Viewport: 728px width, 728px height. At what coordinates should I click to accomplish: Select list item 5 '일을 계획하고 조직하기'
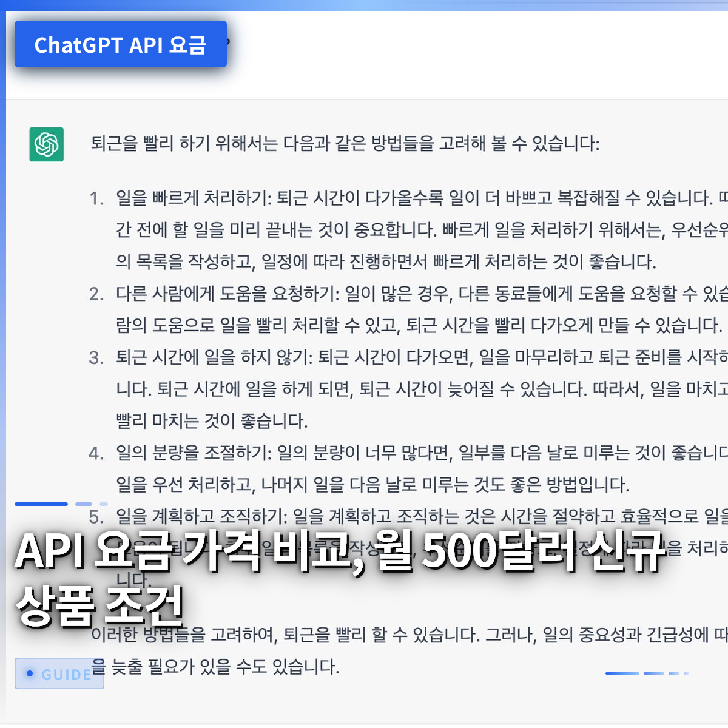pos(201,517)
